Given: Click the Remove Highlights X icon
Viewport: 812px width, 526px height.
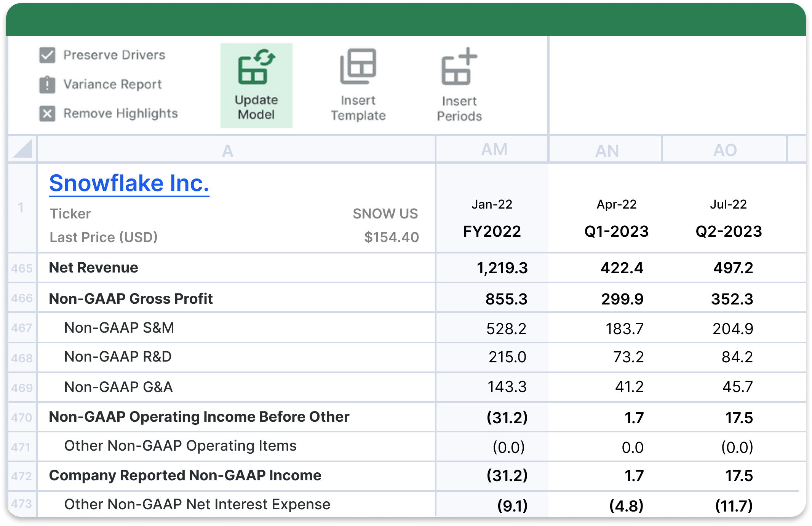Looking at the screenshot, I should 47,113.
